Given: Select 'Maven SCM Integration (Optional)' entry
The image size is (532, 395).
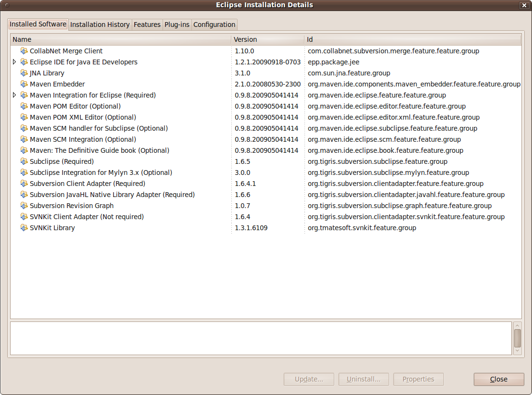Looking at the screenshot, I should coord(83,139).
